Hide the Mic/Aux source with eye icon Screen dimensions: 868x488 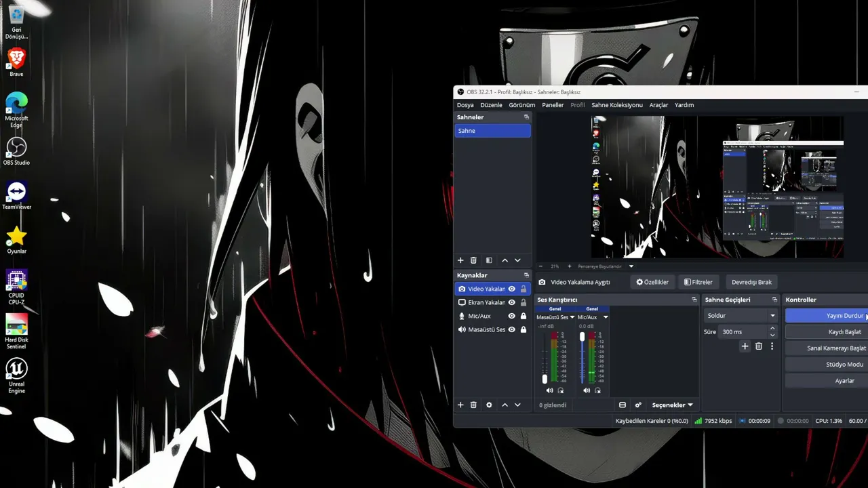pyautogui.click(x=512, y=316)
